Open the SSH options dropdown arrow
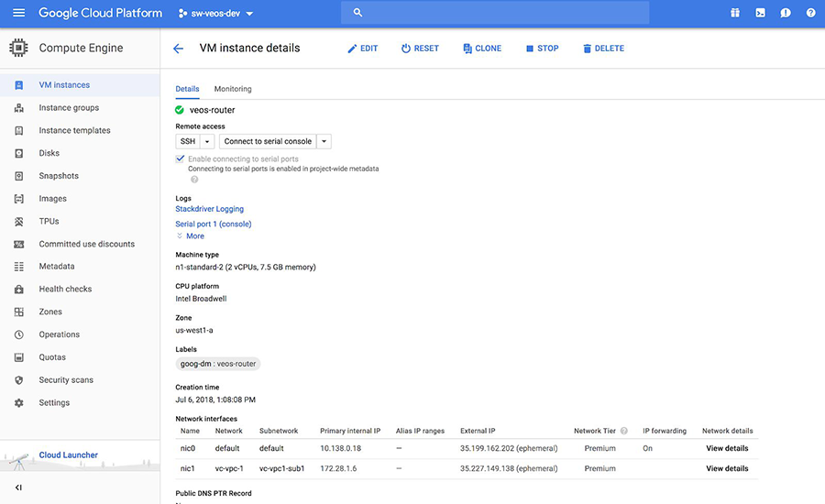The width and height of the screenshot is (825, 504). 207,141
